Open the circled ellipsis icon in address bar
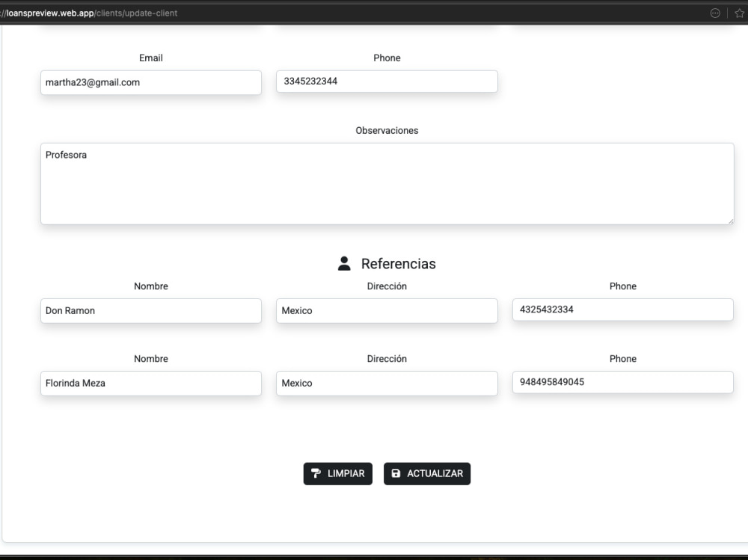 click(715, 13)
